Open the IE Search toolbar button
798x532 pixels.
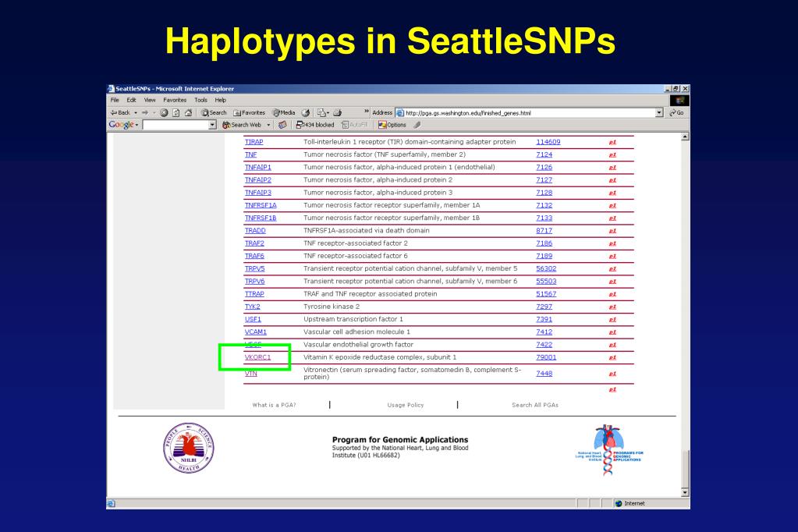[214, 112]
